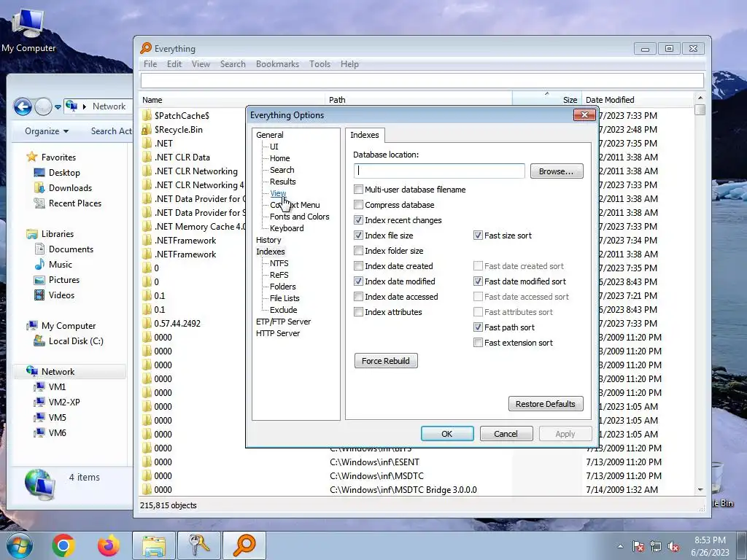
Task: Enable Compress database checkbox
Action: click(x=358, y=205)
